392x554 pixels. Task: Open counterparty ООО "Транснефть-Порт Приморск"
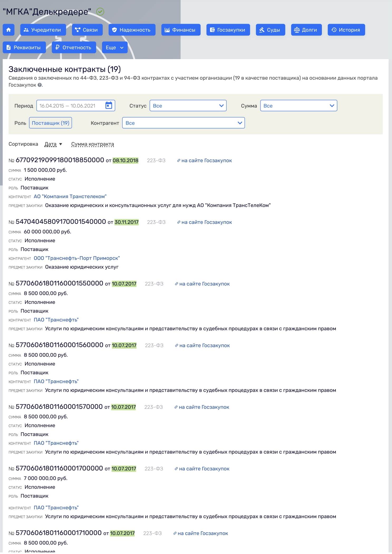77,258
